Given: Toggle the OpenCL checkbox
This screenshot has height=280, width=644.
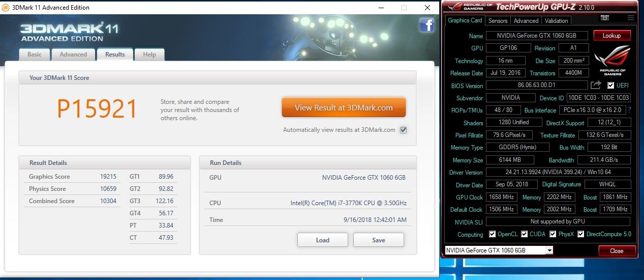Looking at the screenshot, I should point(492,234).
